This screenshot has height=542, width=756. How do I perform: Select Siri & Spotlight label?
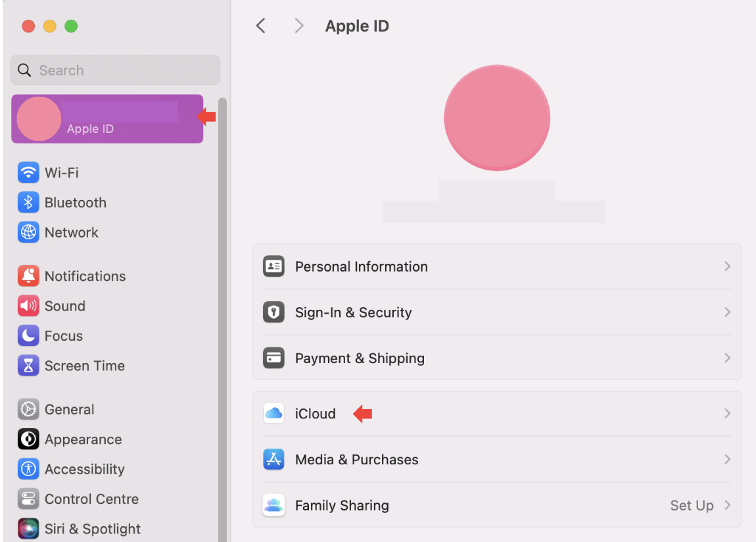click(93, 529)
